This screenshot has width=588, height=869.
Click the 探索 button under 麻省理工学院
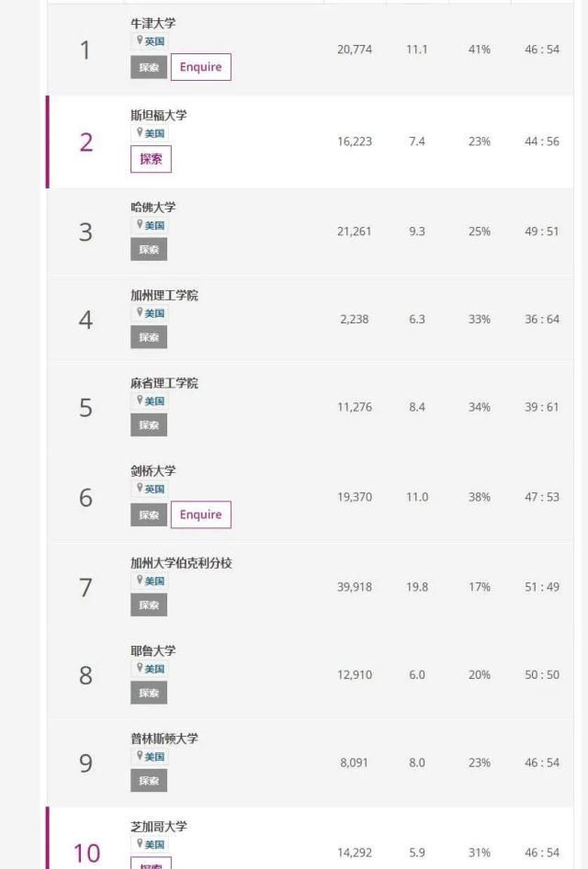148,425
